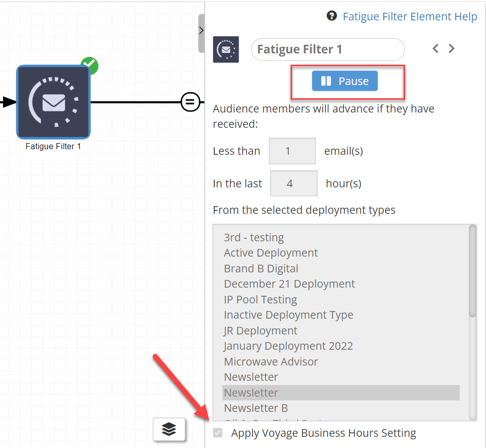Collapse the side panel with arrow handle
Screen dimensions: 486x448
point(201,31)
